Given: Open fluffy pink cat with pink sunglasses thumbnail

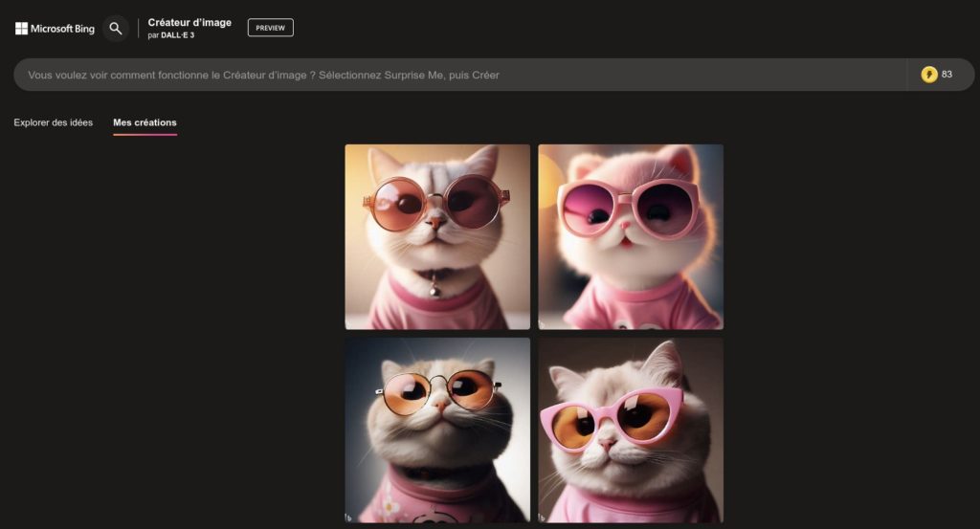Looking at the screenshot, I should [x=631, y=236].
